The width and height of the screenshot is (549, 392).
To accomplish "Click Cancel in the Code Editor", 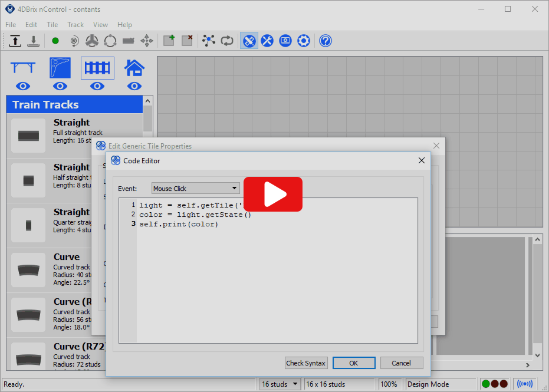I will click(401, 363).
